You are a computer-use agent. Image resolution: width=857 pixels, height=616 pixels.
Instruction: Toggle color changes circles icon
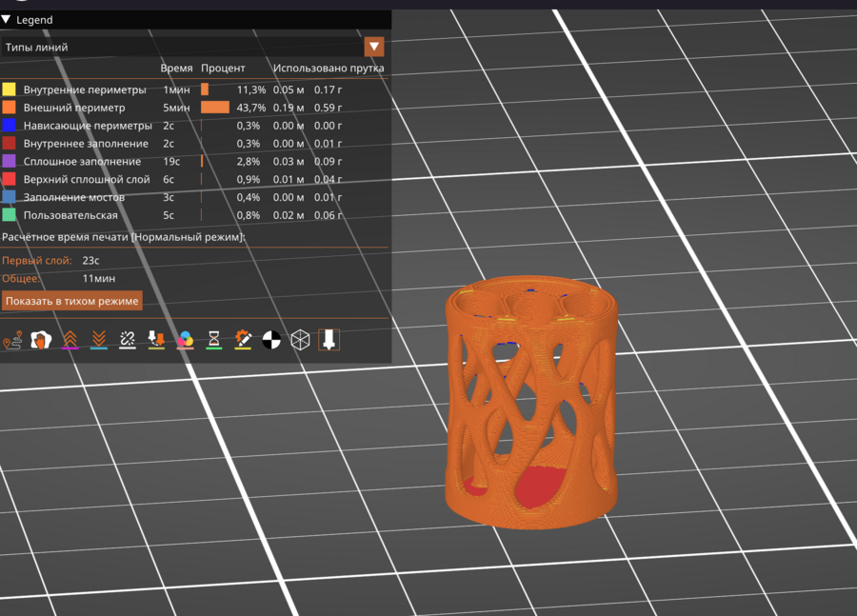point(186,340)
